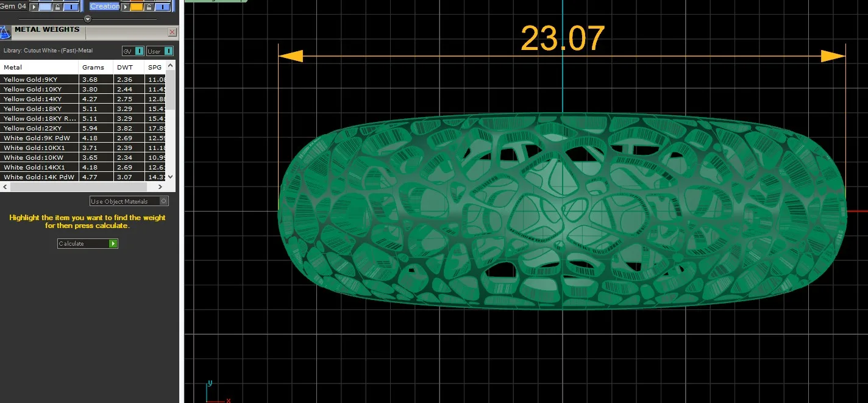The image size is (868, 403).
Task: Select the Gem 04 layer name
Action: [13, 6]
